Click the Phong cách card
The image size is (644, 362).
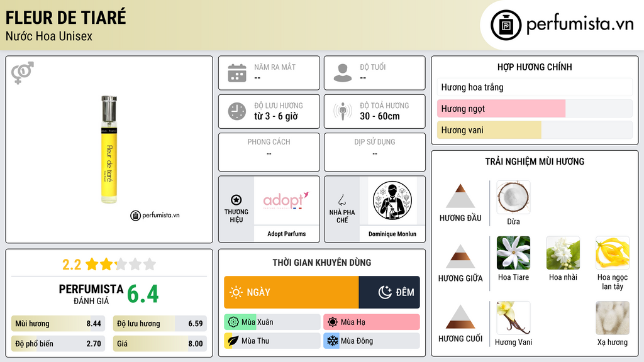(x=269, y=152)
